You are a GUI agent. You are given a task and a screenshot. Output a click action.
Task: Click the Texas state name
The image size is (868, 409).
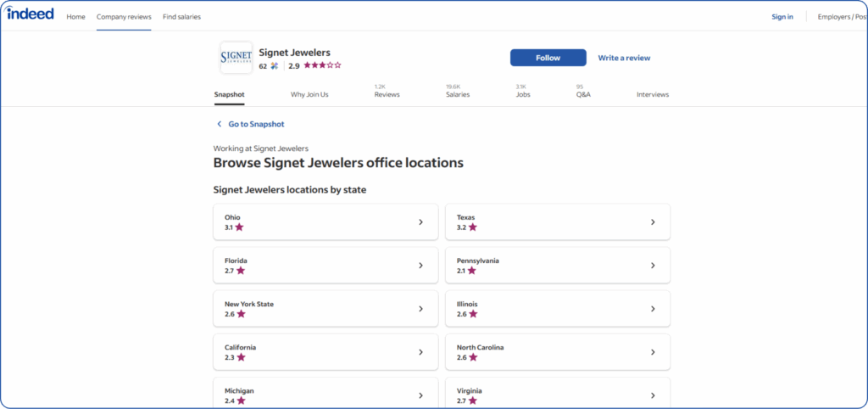point(465,217)
